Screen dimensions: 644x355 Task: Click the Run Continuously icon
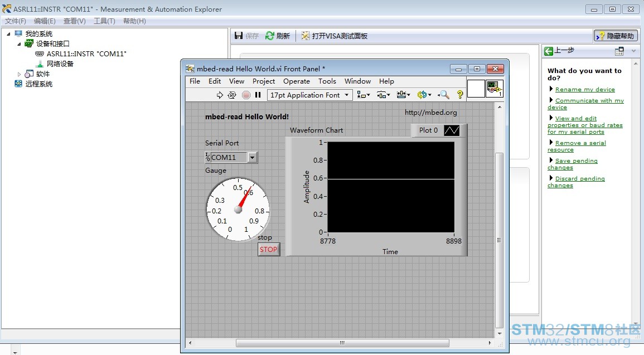point(232,95)
